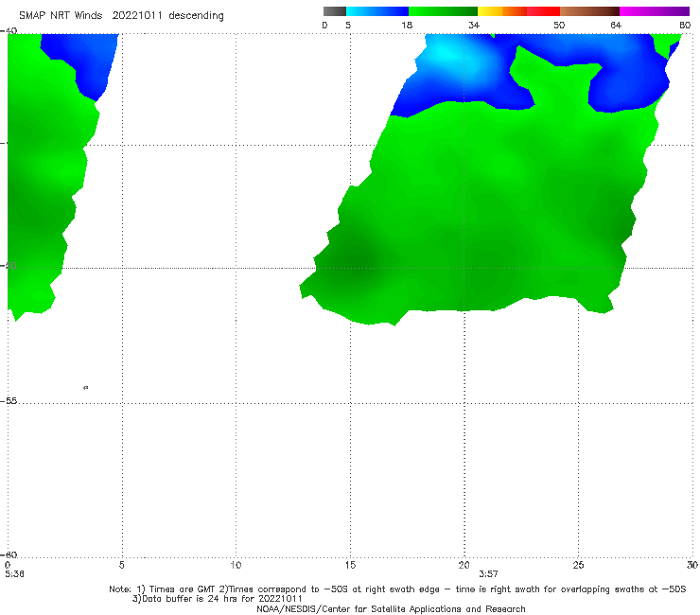The width and height of the screenshot is (700, 615).
Task: Click the small island marker near latitude -54.5
Action: pos(86,388)
